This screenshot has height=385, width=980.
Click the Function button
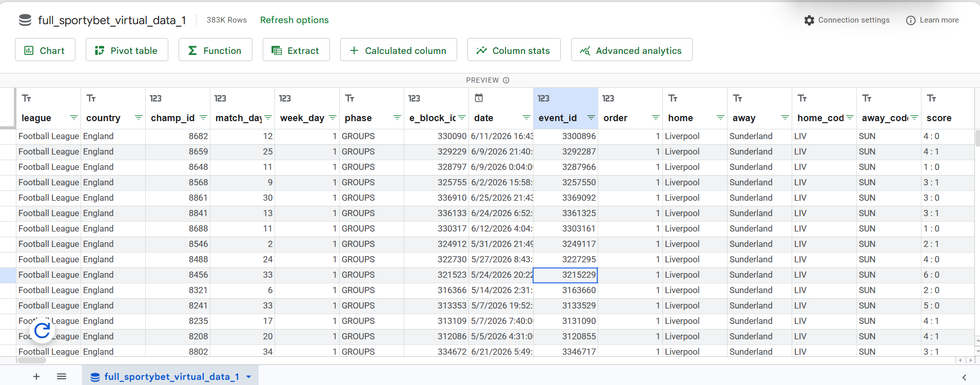215,50
